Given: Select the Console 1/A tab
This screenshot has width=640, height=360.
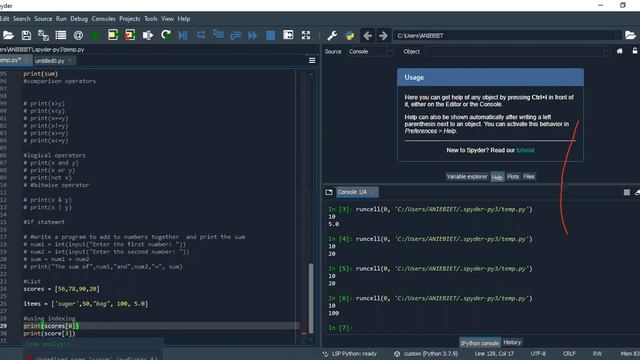Looking at the screenshot, I should [x=357, y=192].
